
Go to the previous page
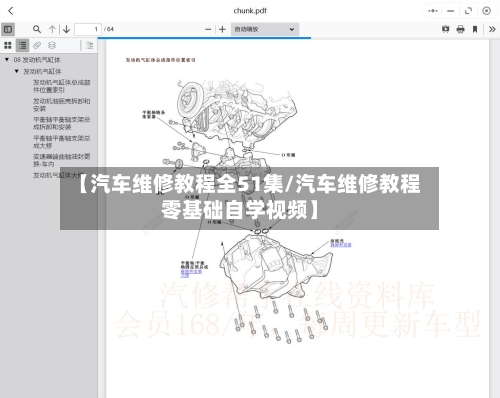click(x=52, y=29)
